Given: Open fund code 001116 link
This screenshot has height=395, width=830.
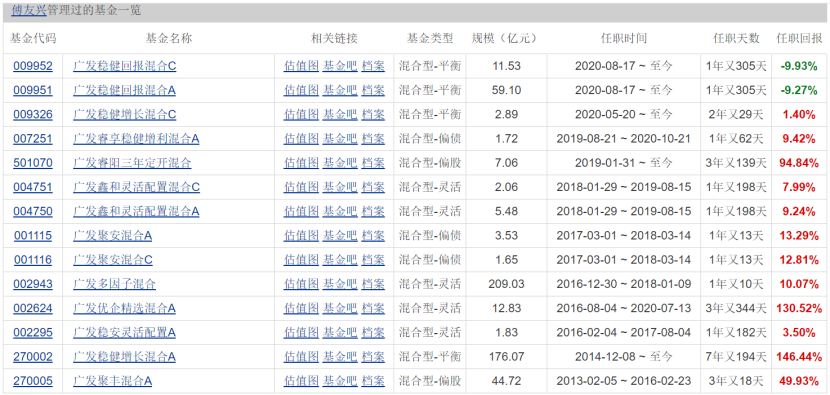Looking at the screenshot, I should [33, 260].
